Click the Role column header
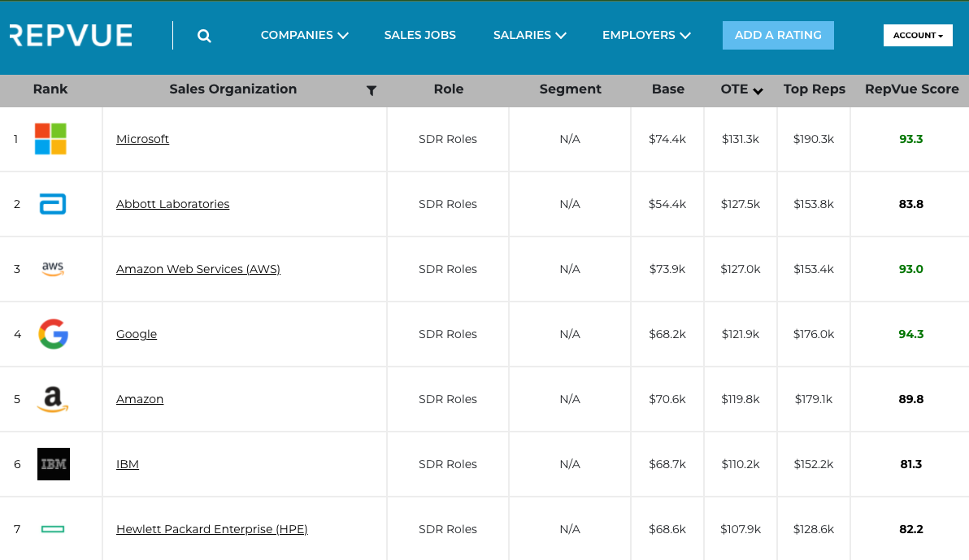Screen dimensions: 969x560 click(449, 89)
